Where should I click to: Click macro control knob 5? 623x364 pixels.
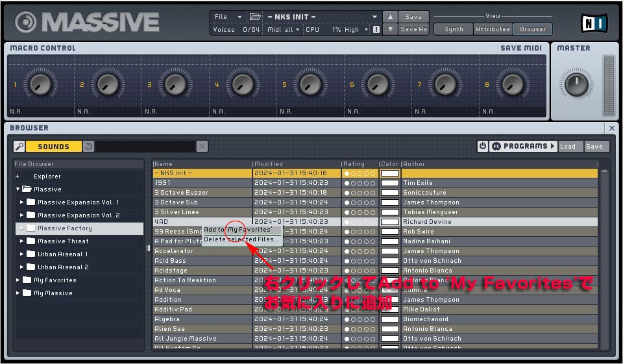[310, 84]
